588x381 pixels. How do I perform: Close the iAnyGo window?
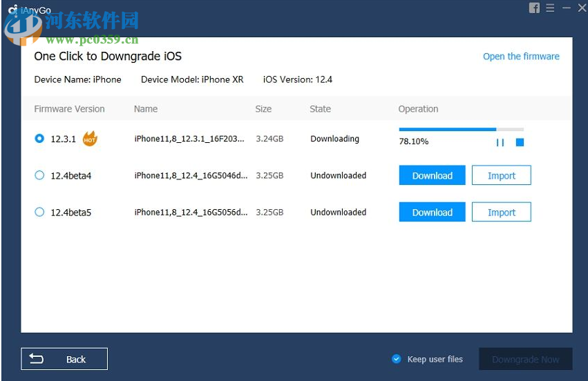(582, 8)
